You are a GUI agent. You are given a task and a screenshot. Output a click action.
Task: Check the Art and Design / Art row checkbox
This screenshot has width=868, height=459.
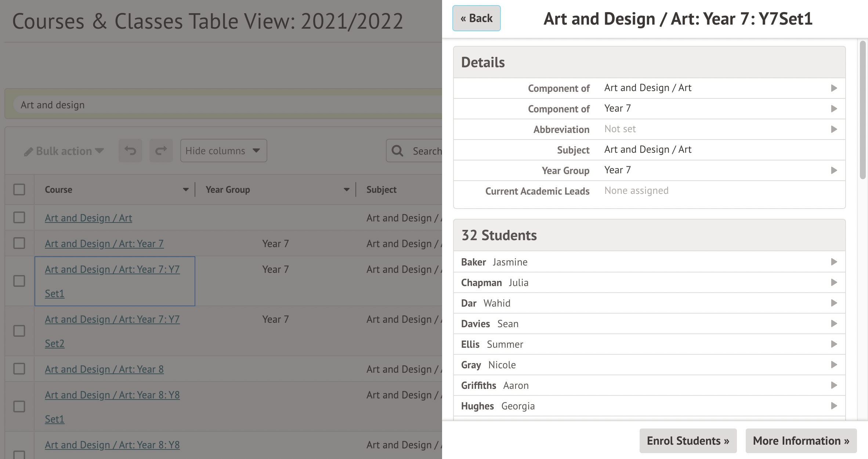click(x=19, y=217)
